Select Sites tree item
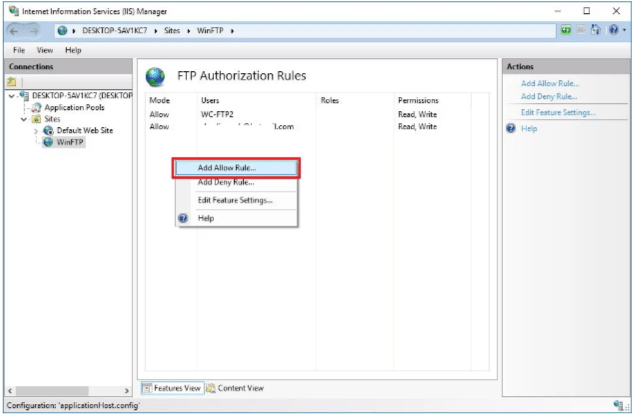Screen dimensions: 635x415 tap(52, 119)
